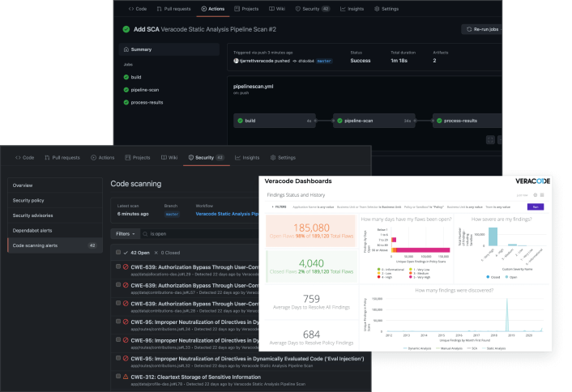Open Insights tab in the Security window
Screen dimensions: 572x392
(x=247, y=158)
